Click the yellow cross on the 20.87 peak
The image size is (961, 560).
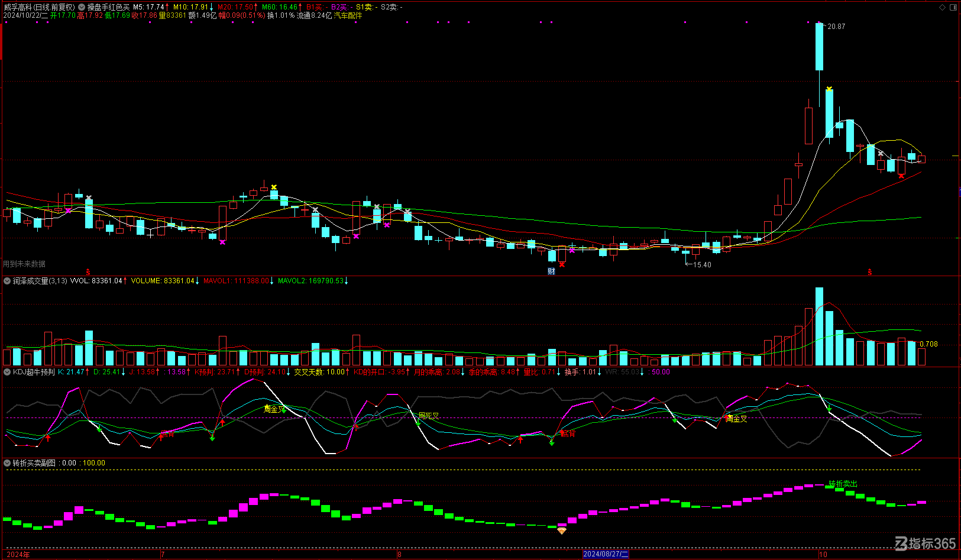pos(829,89)
